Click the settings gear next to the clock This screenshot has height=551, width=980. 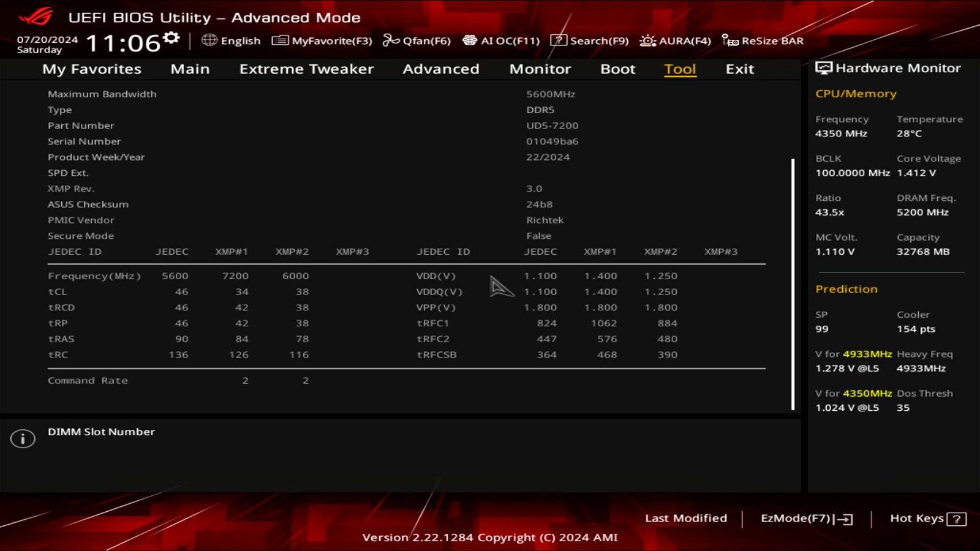click(x=171, y=39)
